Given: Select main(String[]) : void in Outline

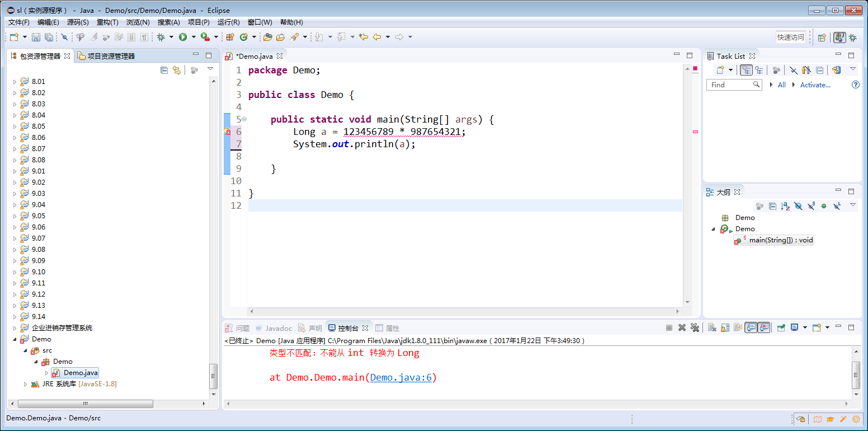Looking at the screenshot, I should (x=774, y=240).
